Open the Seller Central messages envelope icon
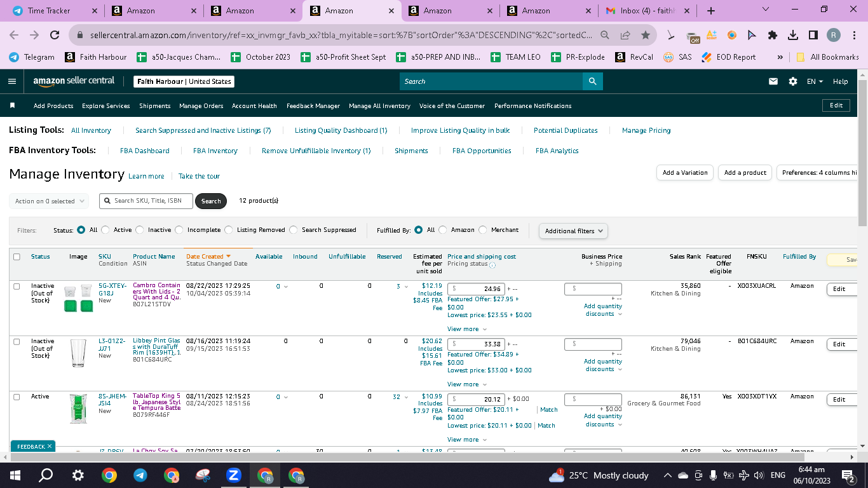Screen dimensions: 868x488 pyautogui.click(x=773, y=81)
